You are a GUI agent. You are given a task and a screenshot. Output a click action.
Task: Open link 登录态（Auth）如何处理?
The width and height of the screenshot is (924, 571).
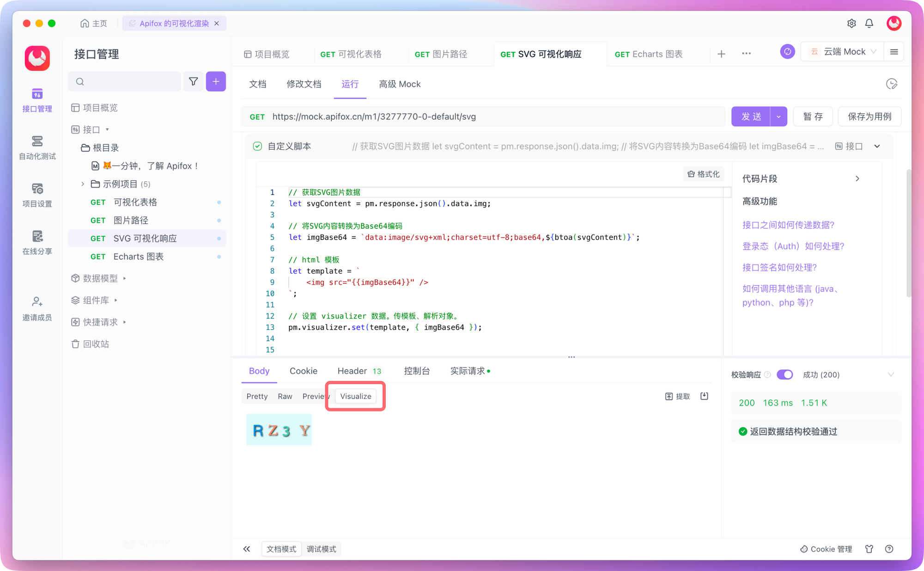point(793,246)
